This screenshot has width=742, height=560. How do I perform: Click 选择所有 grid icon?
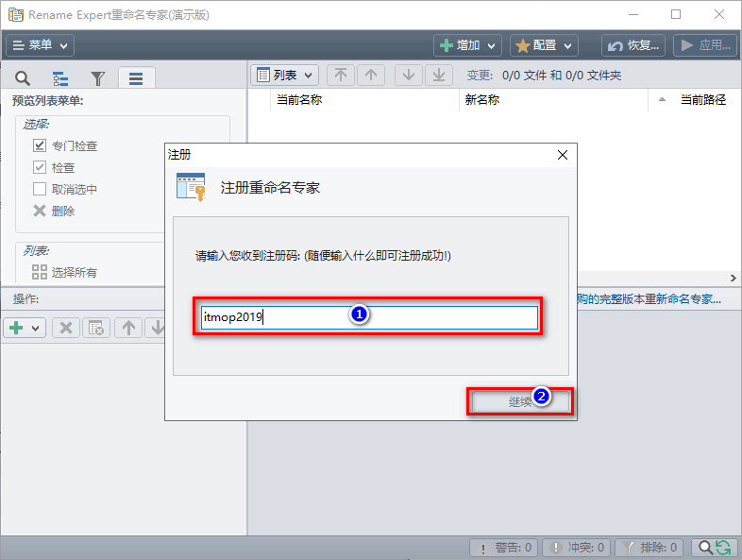click(x=40, y=272)
